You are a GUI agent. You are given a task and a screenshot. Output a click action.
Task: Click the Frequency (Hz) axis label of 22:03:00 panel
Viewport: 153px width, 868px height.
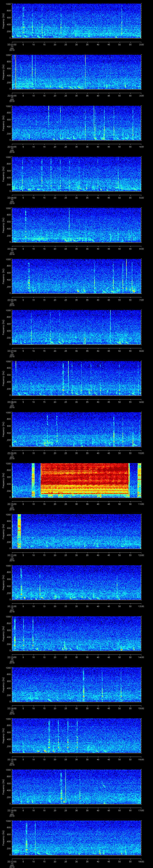[3, 123]
